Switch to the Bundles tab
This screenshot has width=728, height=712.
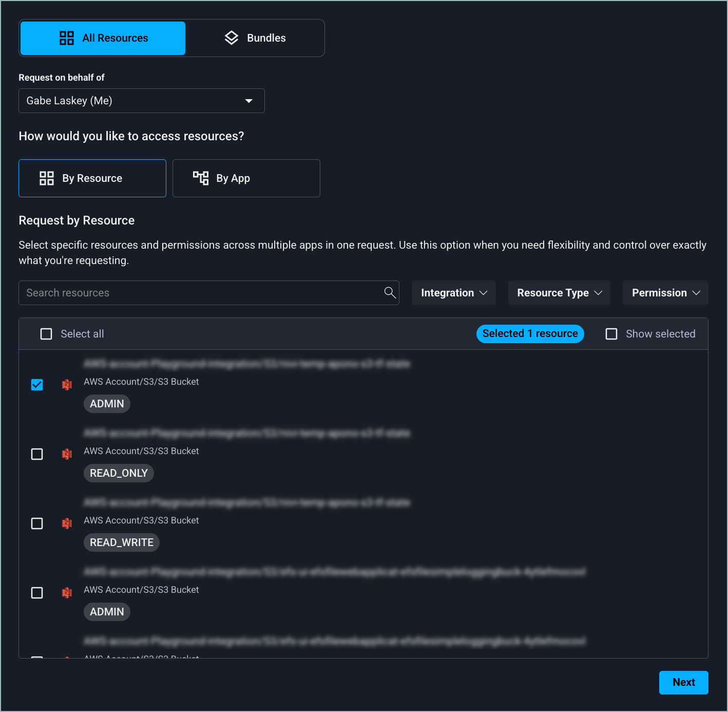tap(255, 38)
